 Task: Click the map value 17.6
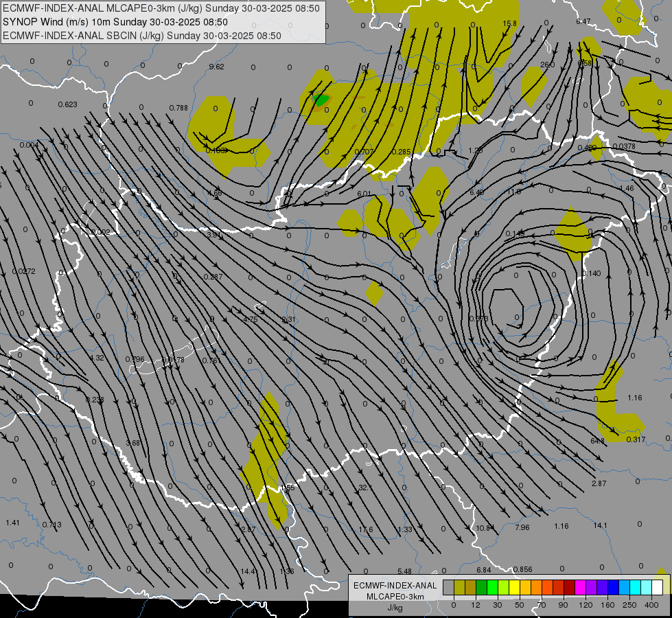[x=366, y=529]
